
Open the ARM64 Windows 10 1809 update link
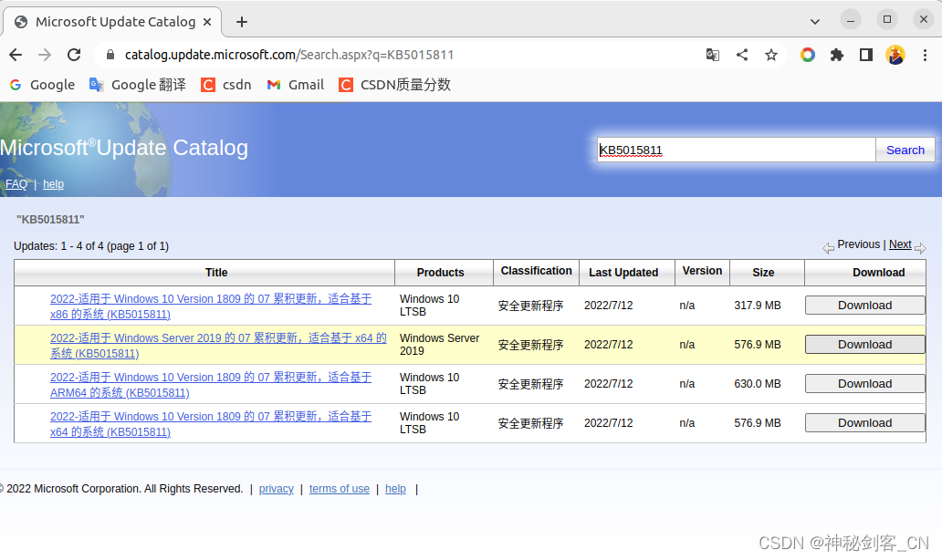pyautogui.click(x=211, y=385)
